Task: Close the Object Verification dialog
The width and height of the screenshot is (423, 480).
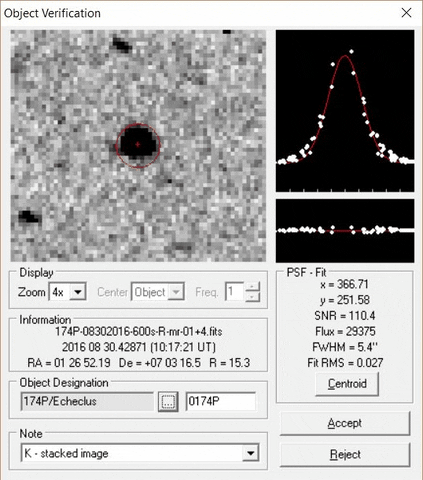Action: [x=406, y=13]
